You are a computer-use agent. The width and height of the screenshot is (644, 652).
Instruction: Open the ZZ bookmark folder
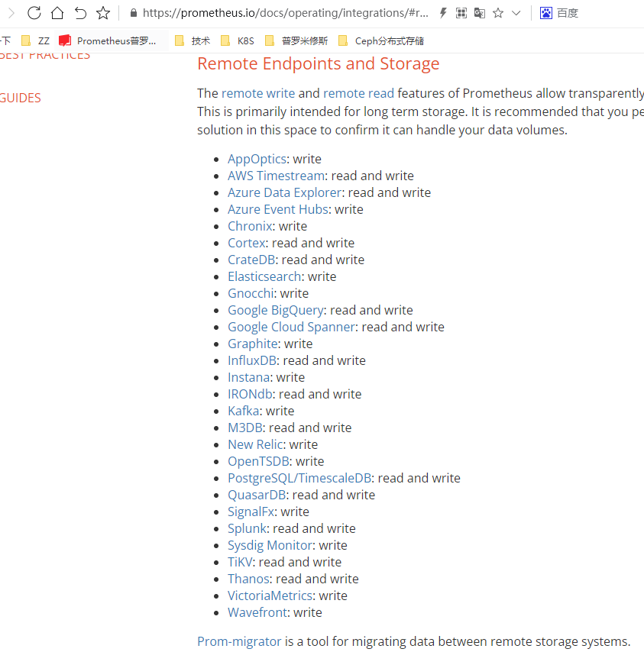pyautogui.click(x=36, y=40)
